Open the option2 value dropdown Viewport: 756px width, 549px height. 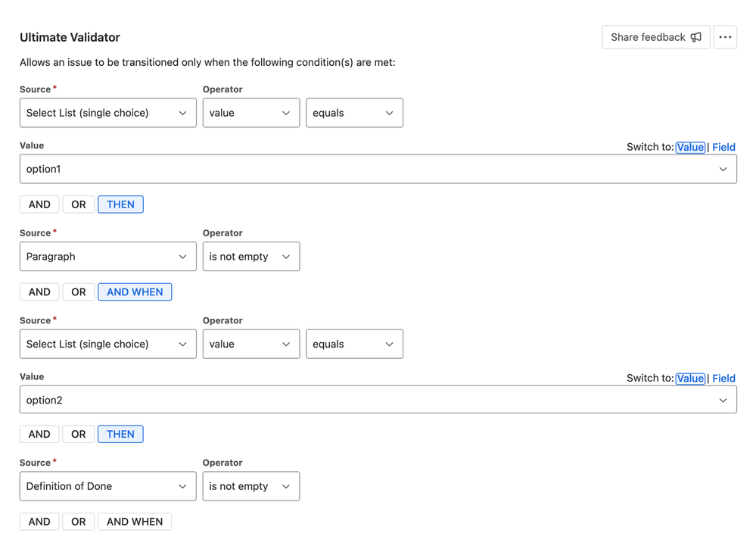click(378, 400)
